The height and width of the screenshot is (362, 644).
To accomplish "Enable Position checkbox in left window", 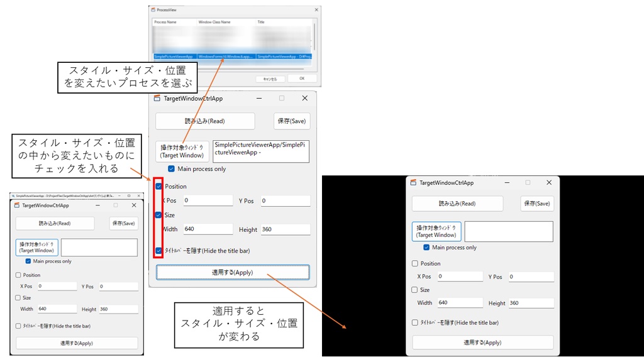I will tap(18, 275).
